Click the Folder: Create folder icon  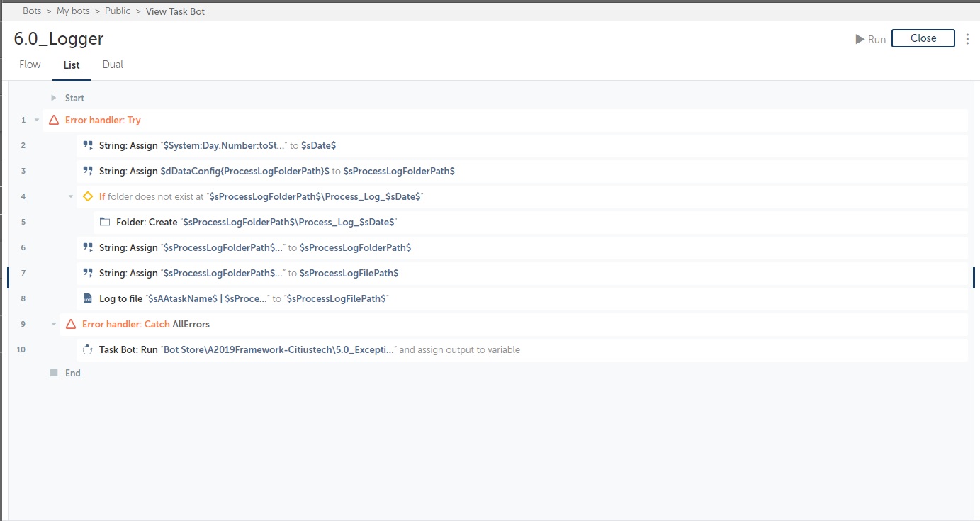[x=105, y=222]
